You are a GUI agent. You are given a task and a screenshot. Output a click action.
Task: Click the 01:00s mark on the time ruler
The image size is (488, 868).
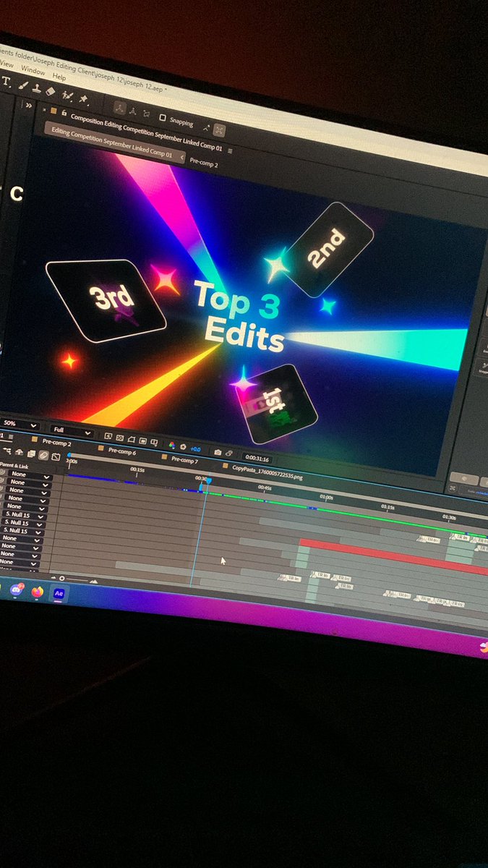[326, 498]
